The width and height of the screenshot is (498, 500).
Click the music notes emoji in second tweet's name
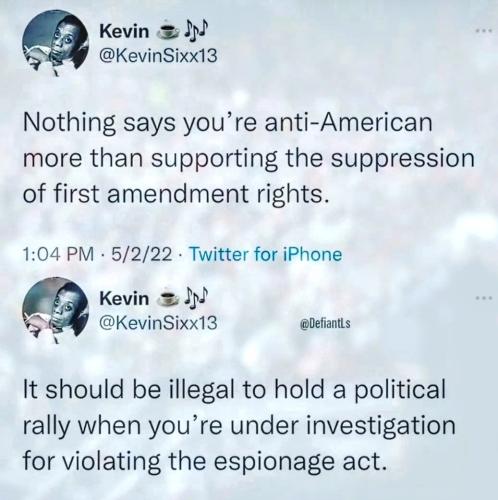(x=196, y=296)
